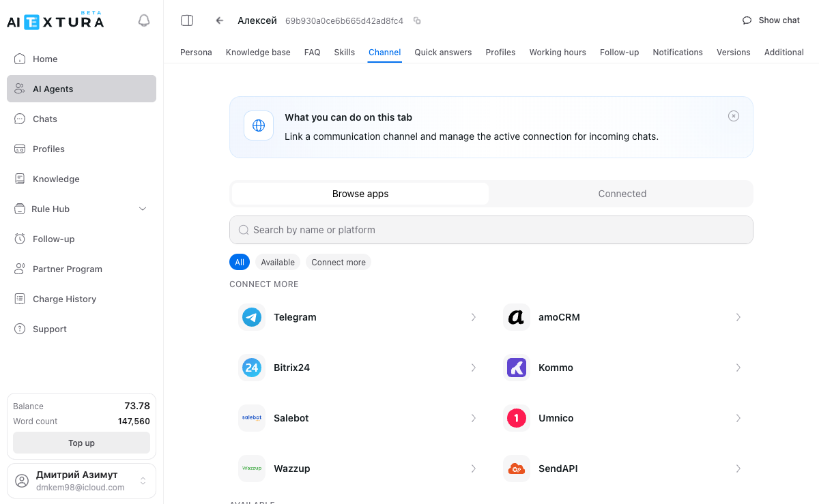The height and width of the screenshot is (504, 819).
Task: Click the search magnifier icon
Action: (244, 230)
